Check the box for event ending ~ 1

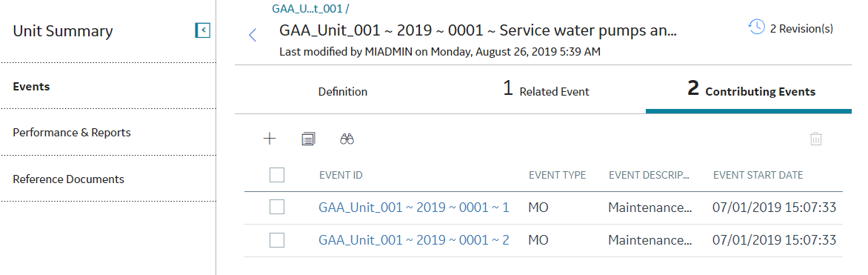277,208
